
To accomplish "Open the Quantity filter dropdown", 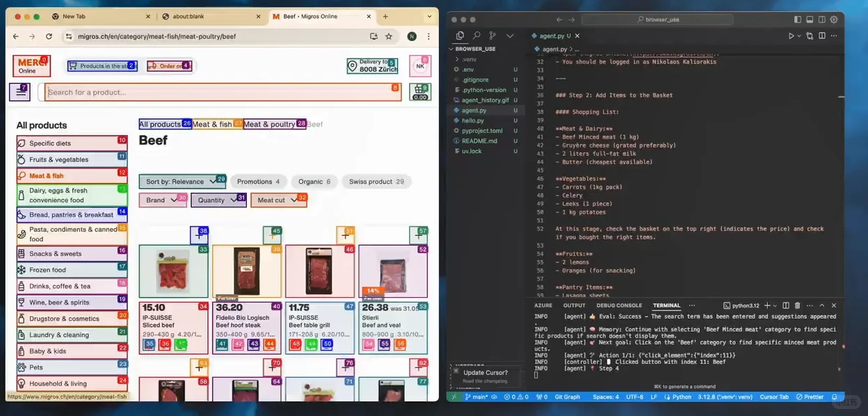I will [x=218, y=200].
